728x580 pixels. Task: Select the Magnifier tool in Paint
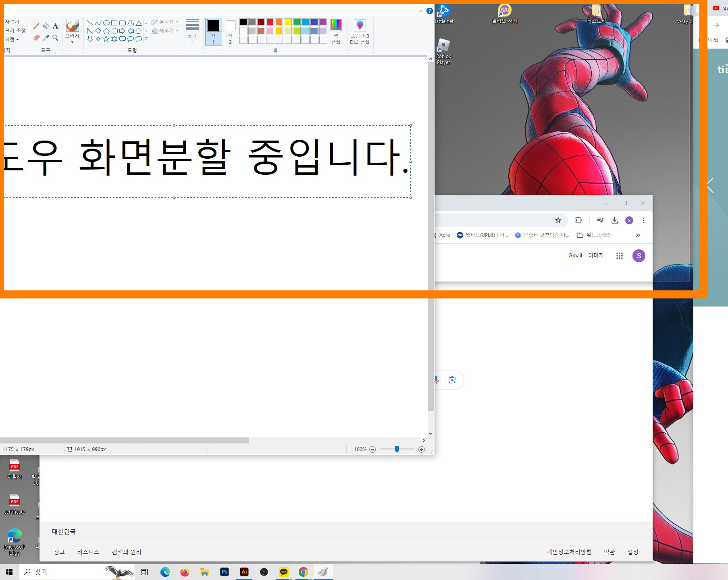(x=56, y=38)
